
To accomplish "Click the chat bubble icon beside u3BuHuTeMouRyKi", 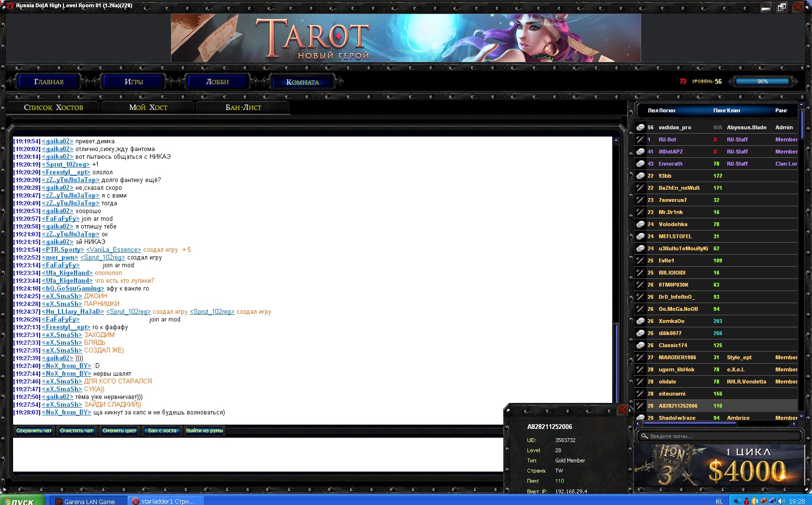I will [640, 248].
